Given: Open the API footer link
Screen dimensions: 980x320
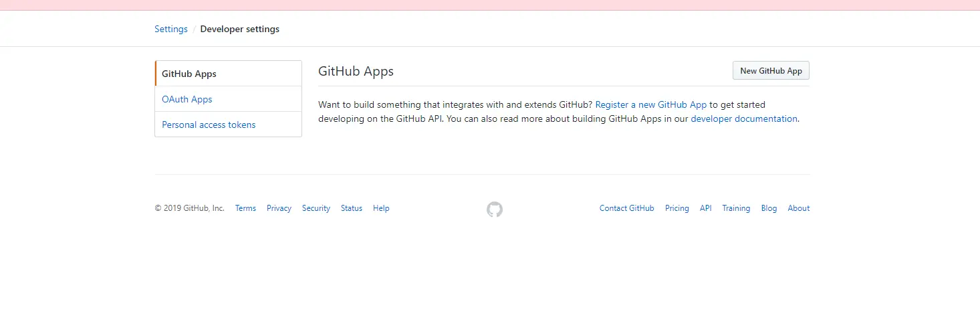Looking at the screenshot, I should pyautogui.click(x=705, y=208).
